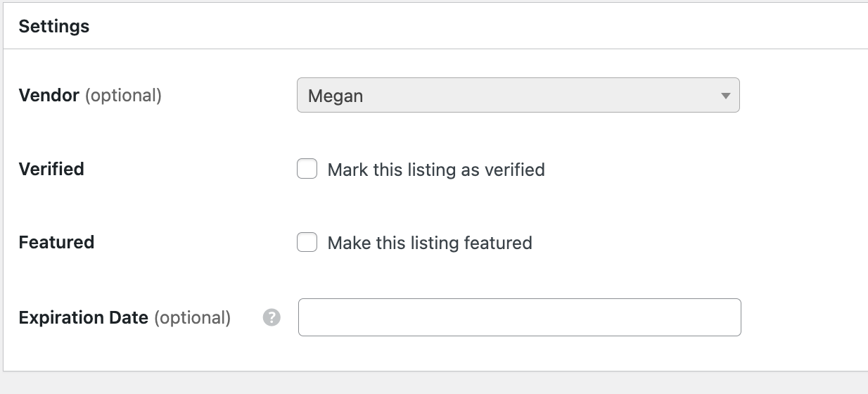
Task: Click "Mark this listing as verified" text
Action: (x=436, y=170)
